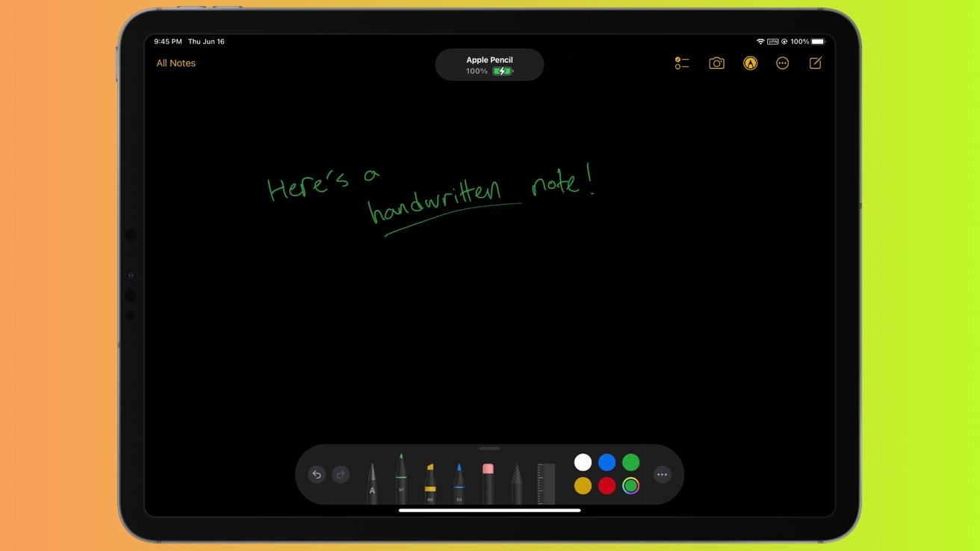Open the camera attachment menu
The height and width of the screenshot is (551, 980).
pos(716,63)
